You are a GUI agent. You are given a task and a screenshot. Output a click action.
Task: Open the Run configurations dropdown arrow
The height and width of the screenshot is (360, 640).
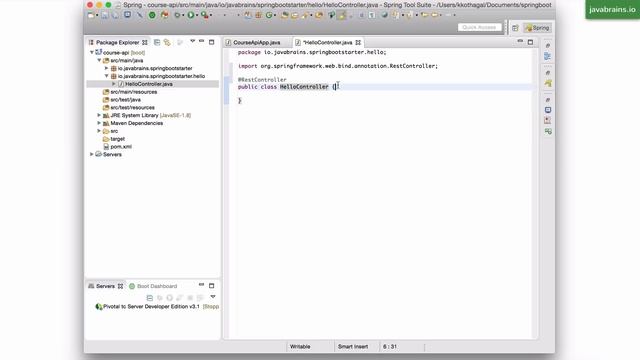(x=197, y=16)
